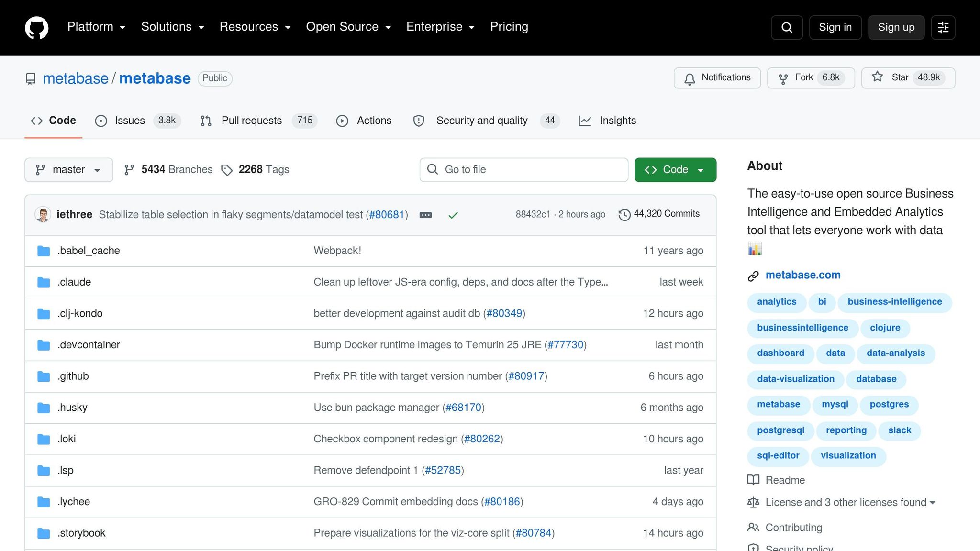Image resolution: width=980 pixels, height=551 pixels.
Task: Click the iethree author name
Action: (74, 215)
